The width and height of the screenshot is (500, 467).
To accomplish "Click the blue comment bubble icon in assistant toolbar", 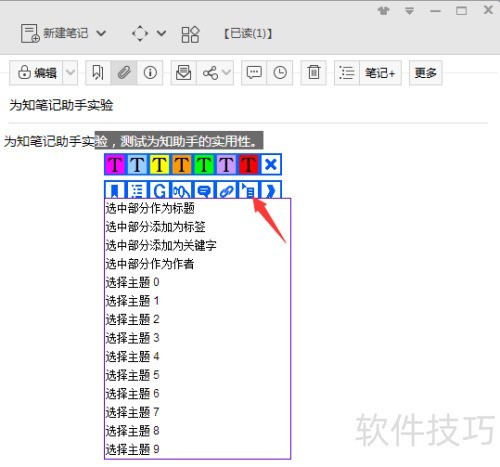I will click(204, 190).
